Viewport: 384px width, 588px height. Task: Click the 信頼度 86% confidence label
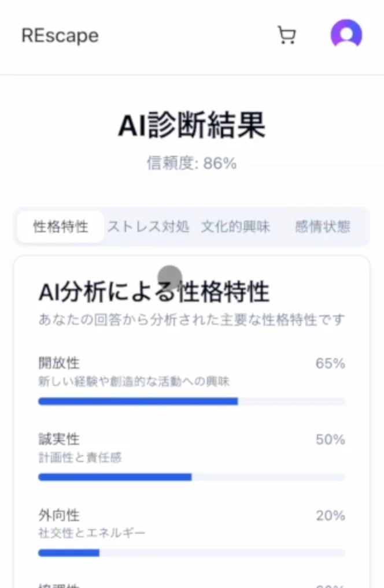pos(191,162)
